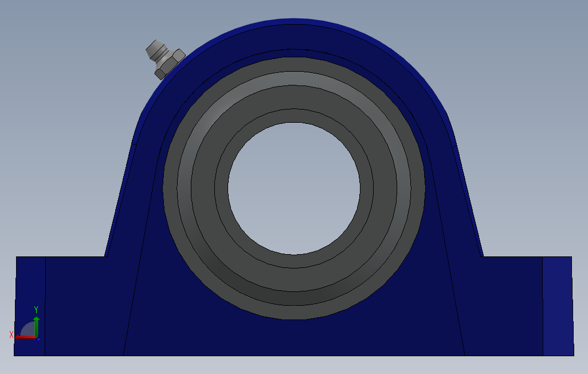
Task: Click the 'X' axis label text
Action: (x=11, y=334)
